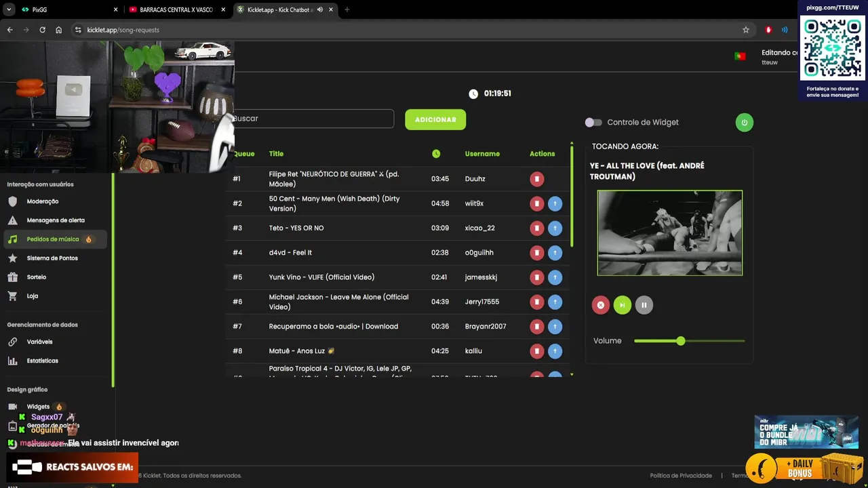Image resolution: width=868 pixels, height=488 pixels.
Task: Click the Mensagens de alerta warning icon
Action: tap(12, 220)
